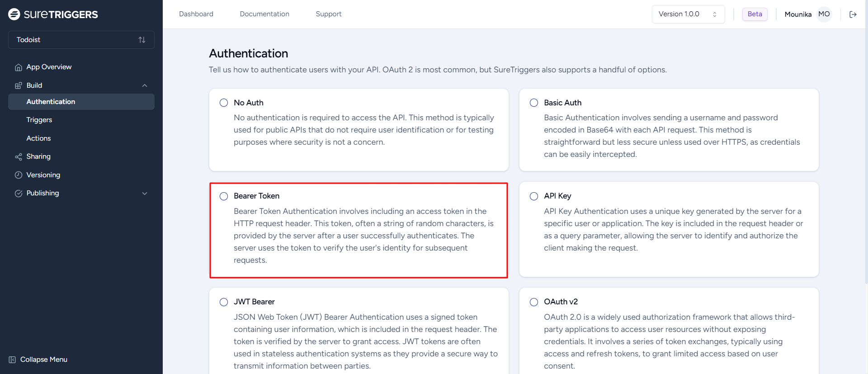Screen dimensions: 868x374
Task: Click the logout icon
Action: pos(853,14)
